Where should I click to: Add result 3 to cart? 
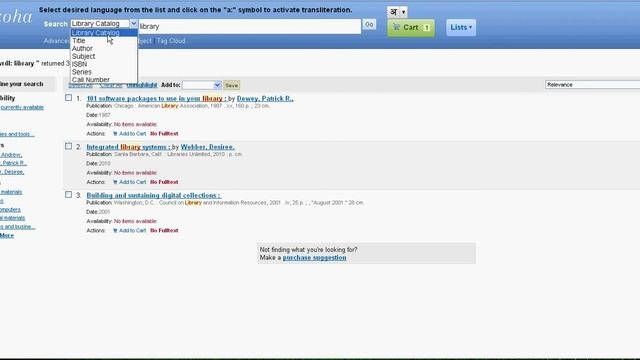point(129,231)
